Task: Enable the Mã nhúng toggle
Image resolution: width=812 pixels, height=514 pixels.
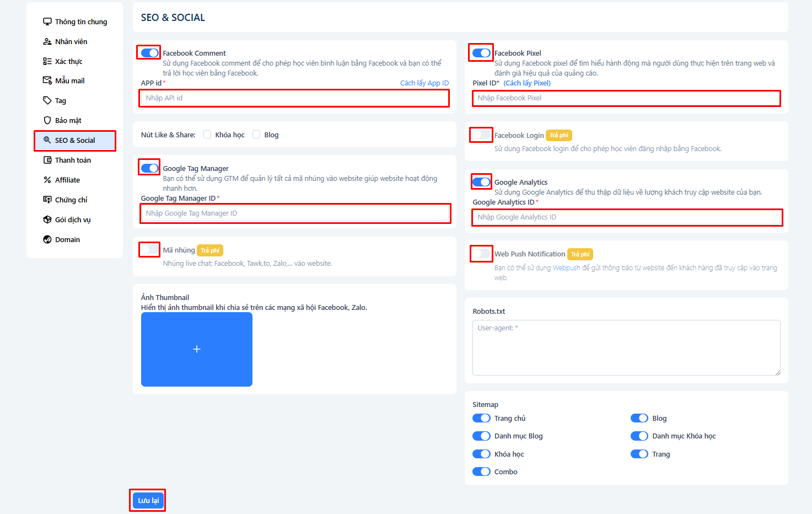Action: click(149, 249)
